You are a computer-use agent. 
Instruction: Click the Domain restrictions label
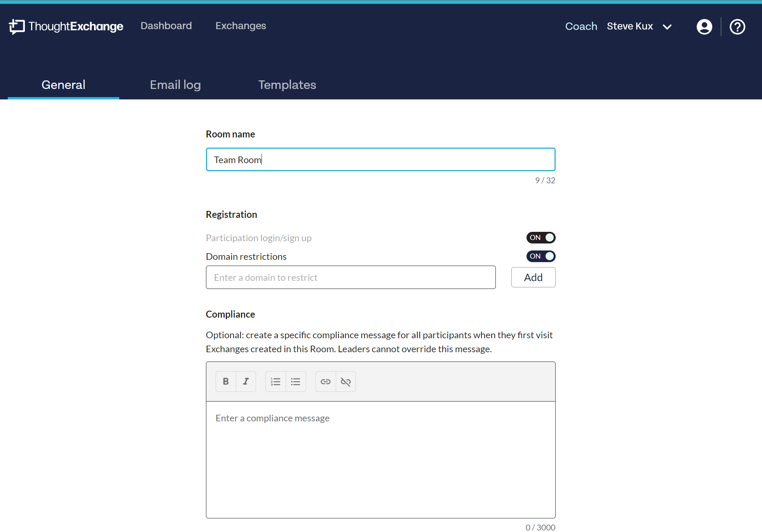pos(246,257)
